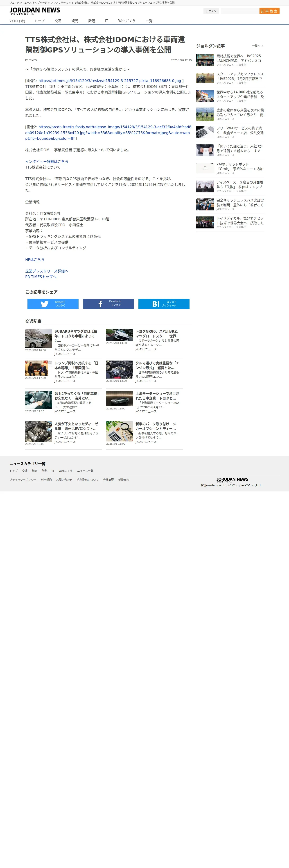Click footer 観光 category link
Image resolution: width=289 pixels, height=868 pixels.
[35, 471]
